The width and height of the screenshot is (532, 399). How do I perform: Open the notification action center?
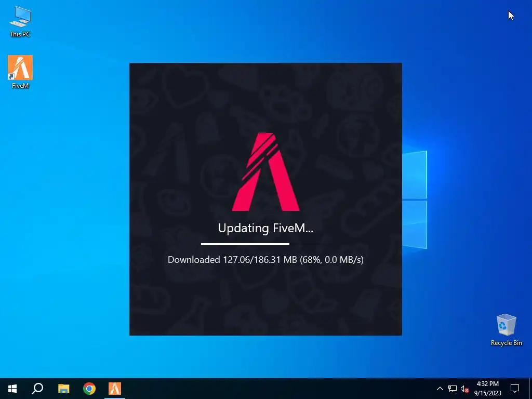[x=515, y=389]
